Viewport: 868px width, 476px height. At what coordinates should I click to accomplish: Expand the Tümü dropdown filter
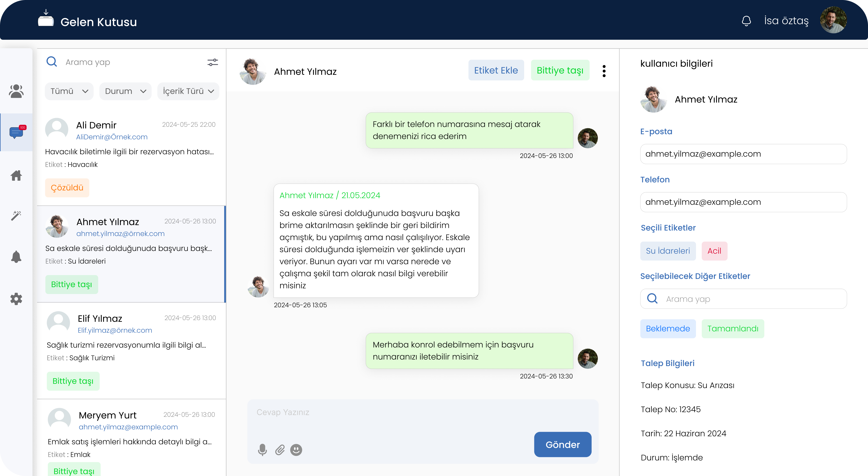(x=69, y=91)
